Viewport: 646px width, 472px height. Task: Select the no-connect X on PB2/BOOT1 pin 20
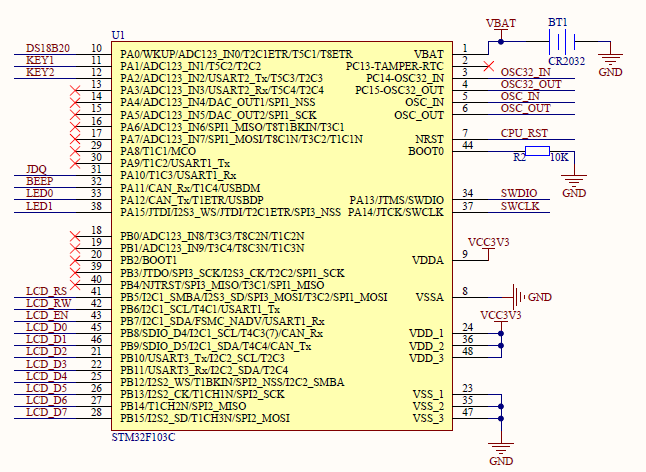(x=75, y=261)
